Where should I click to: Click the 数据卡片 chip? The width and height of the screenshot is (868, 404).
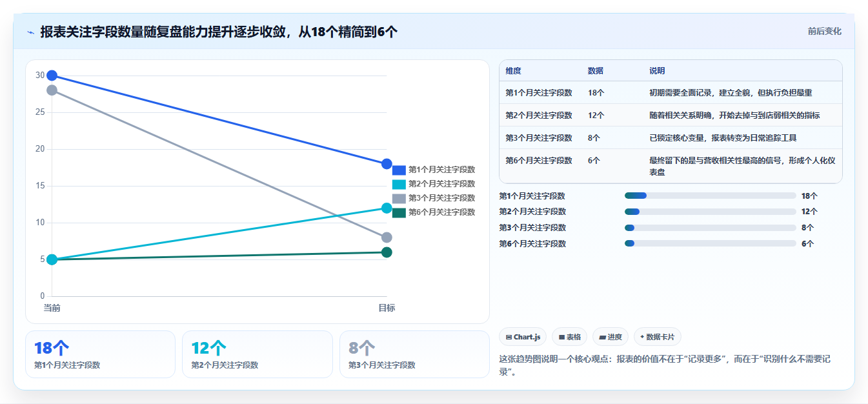pyautogui.click(x=658, y=337)
